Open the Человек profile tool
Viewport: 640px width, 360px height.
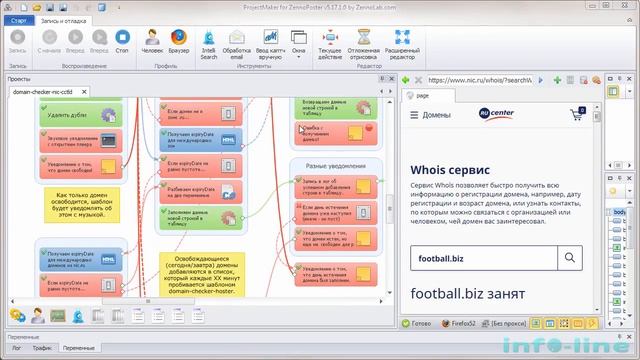point(152,41)
